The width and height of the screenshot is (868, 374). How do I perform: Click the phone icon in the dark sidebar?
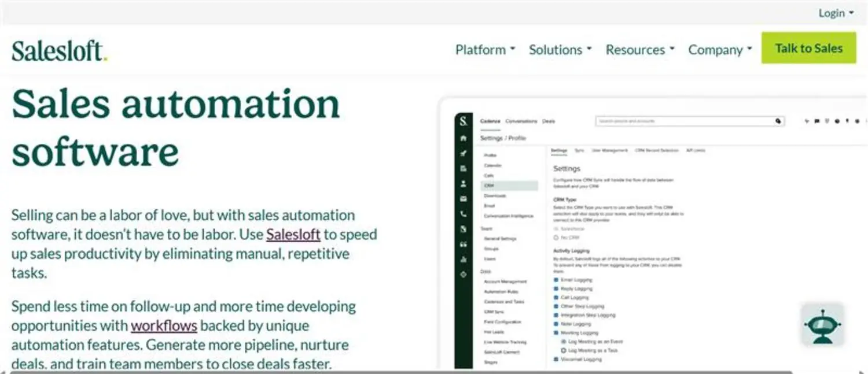(x=463, y=213)
